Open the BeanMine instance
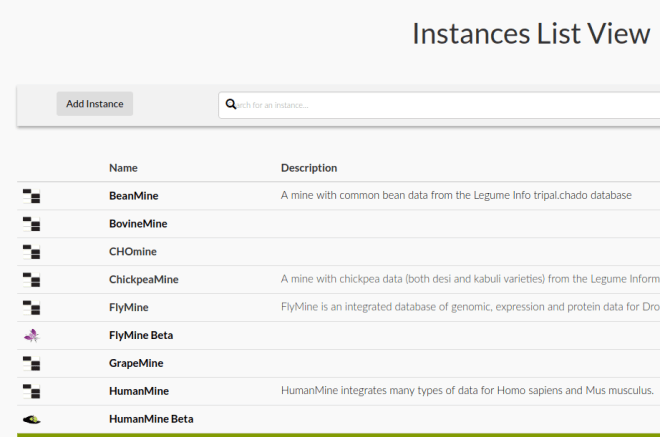The height and width of the screenshot is (437, 660). 133,196
